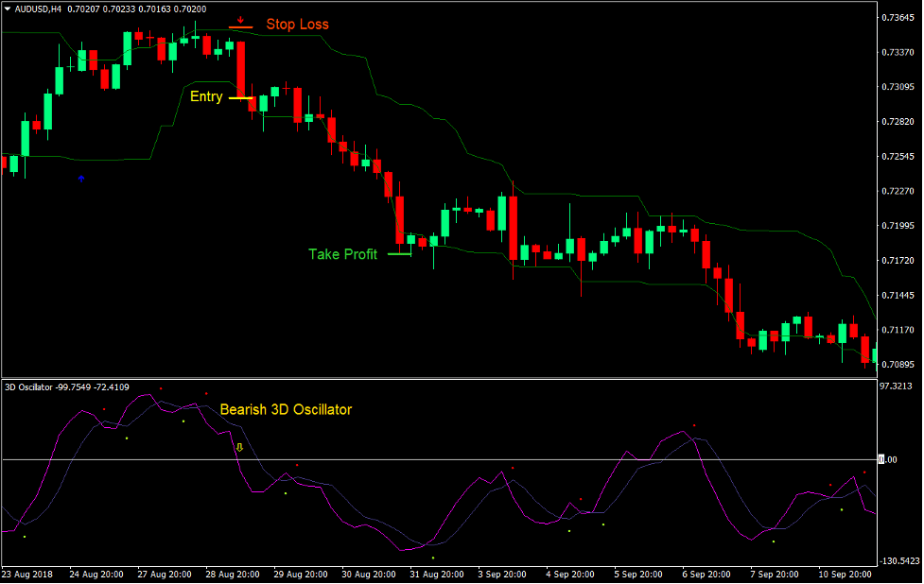Click the green Take Profit text label
Image resolution: width=924 pixels, height=584 pixels.
[x=341, y=253]
